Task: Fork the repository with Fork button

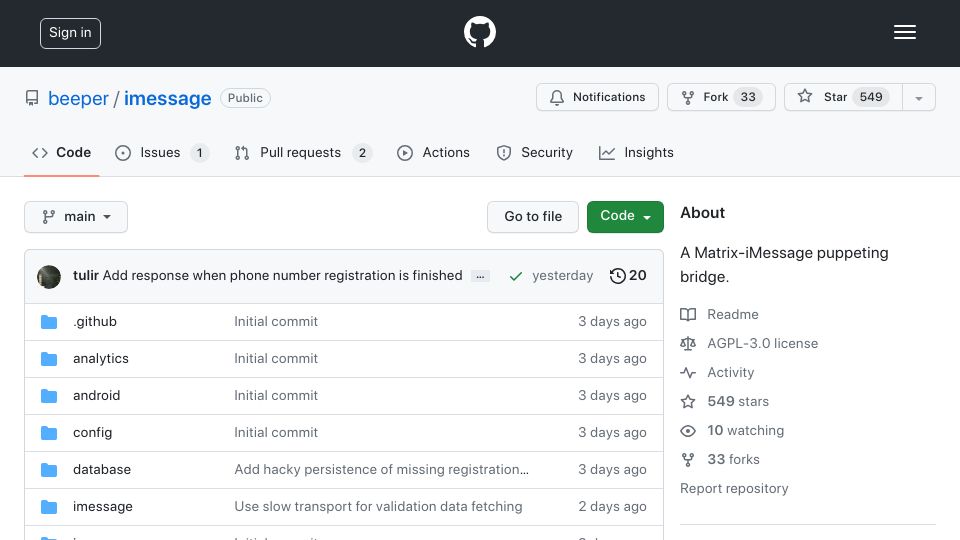Action: point(721,97)
